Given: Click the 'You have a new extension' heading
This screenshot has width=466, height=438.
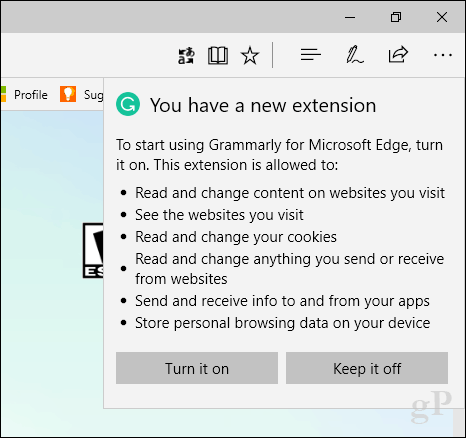Looking at the screenshot, I should (263, 105).
